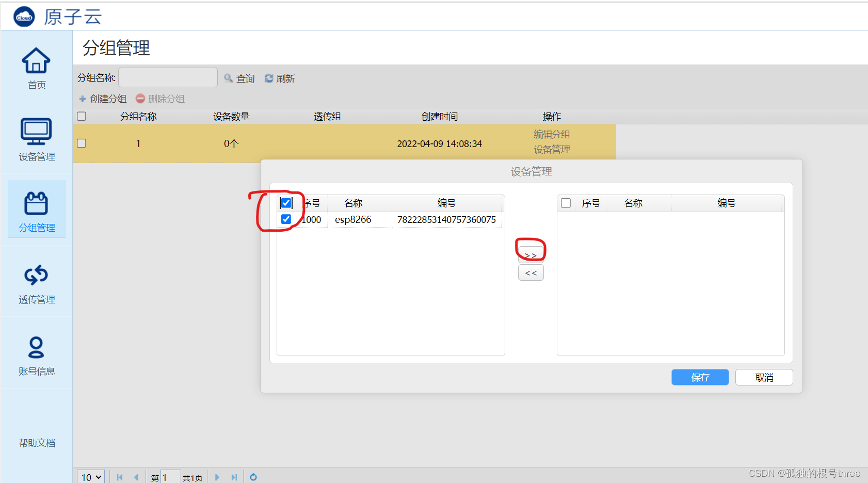Open the 首页 home icon
This screenshot has width=868, height=483.
click(x=36, y=60)
